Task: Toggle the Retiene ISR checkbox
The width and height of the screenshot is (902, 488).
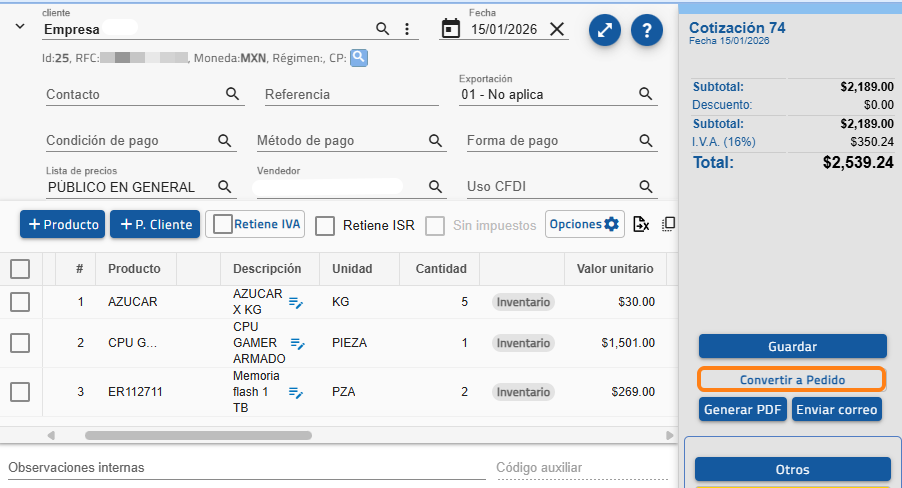Action: 325,226
